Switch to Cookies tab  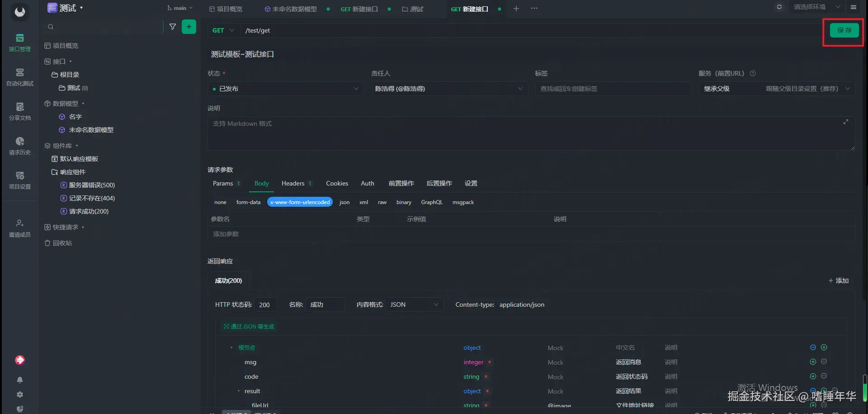pos(337,183)
